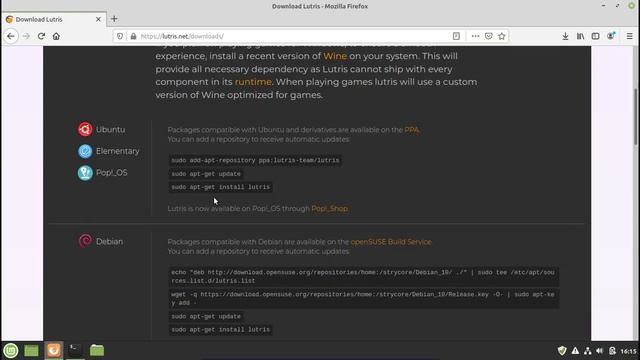Open the openSUSE Build Service link
Image resolution: width=640 pixels, height=360 pixels.
pos(391,242)
